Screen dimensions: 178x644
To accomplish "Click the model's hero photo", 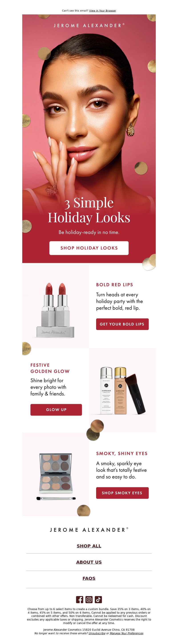I will click(89, 105).
